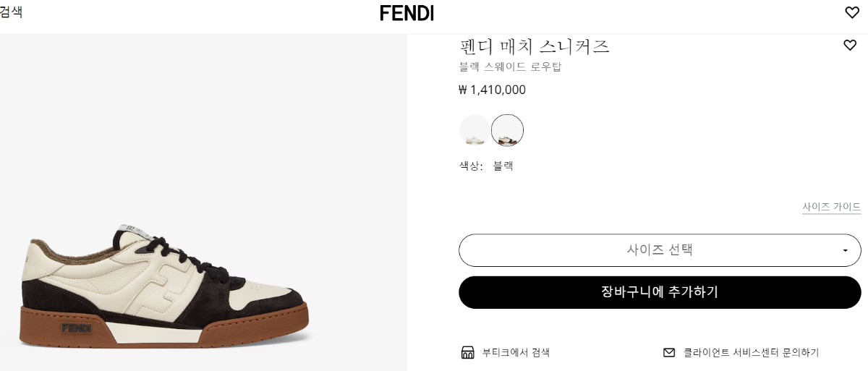The height and width of the screenshot is (371, 868).
Task: Go to the FENDI logo homepage
Action: coord(407,13)
